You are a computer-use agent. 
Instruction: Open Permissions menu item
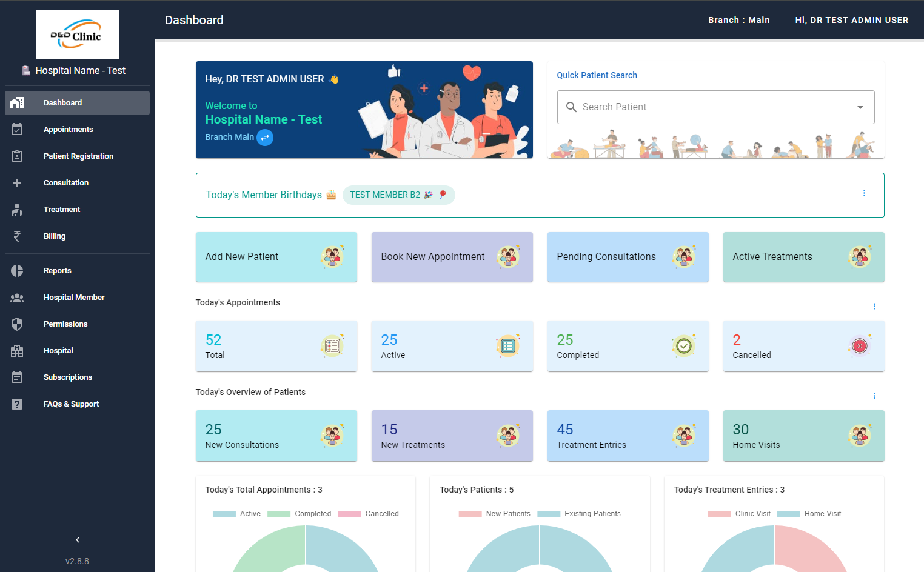coord(77,324)
